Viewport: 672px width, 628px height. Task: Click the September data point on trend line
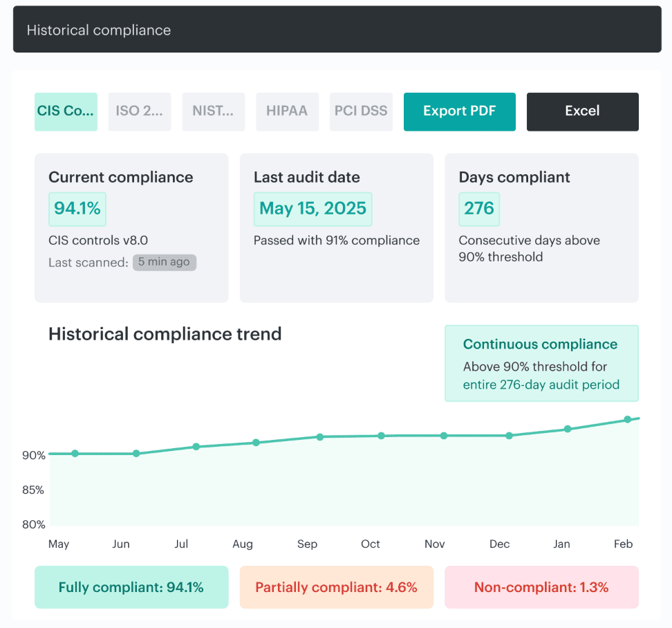[320, 437]
